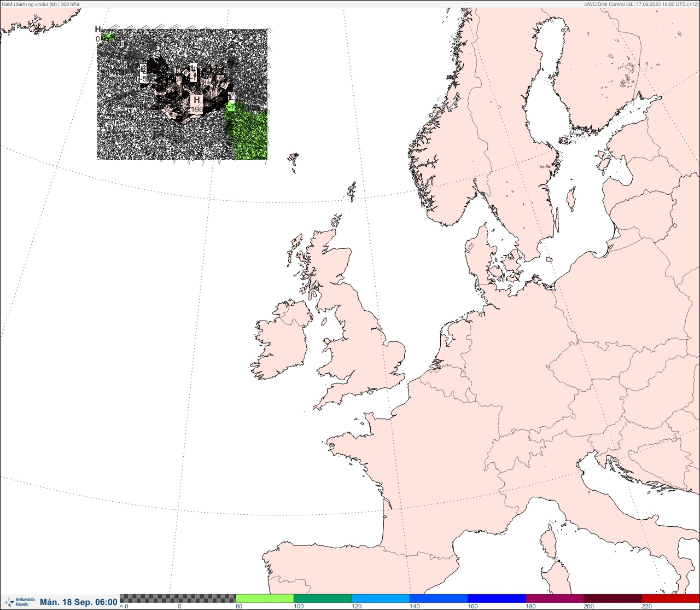Viewport: 700px width, 610px height.
Task: Select the deep blue 160–180 legend swatch
Action: (x=497, y=599)
